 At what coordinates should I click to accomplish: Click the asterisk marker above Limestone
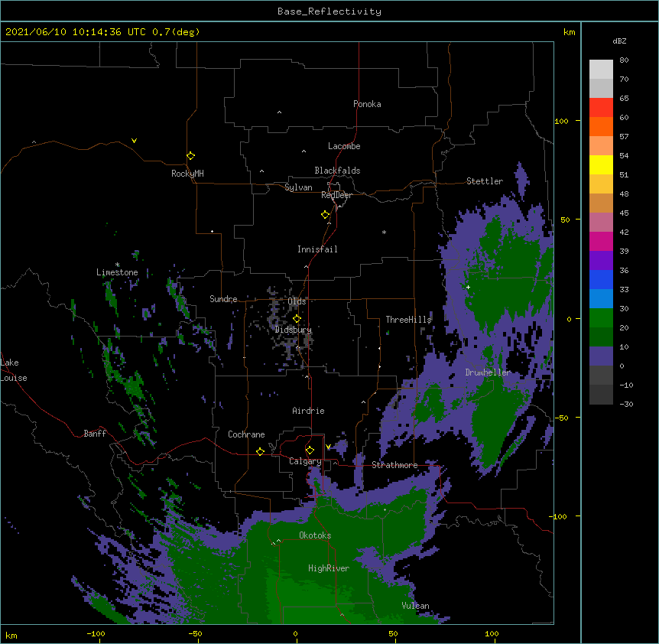(117, 265)
